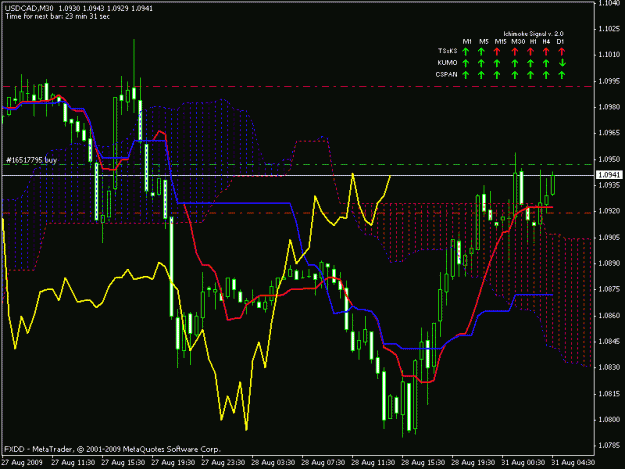Screen dimensions: 625x469
Task: Click the CSPAN M5 green up arrow
Action: tap(481, 75)
